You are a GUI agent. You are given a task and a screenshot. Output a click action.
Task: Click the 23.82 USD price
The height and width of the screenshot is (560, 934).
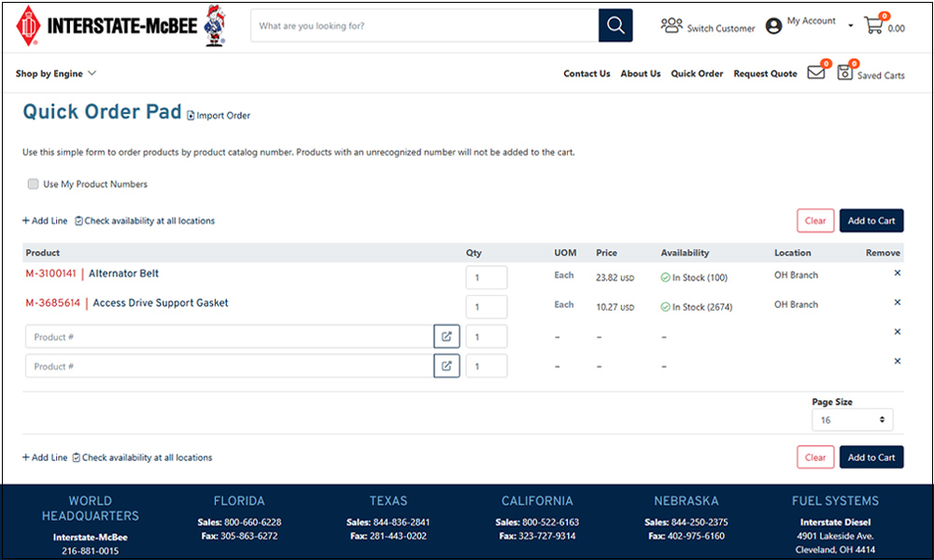tap(615, 278)
